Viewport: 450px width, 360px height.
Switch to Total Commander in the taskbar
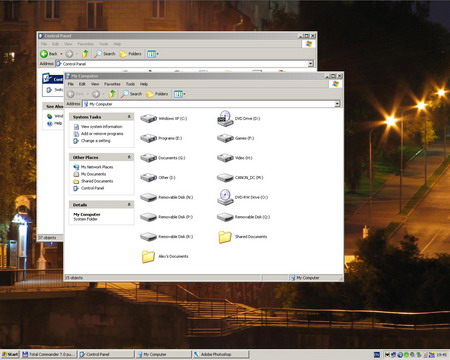point(49,354)
